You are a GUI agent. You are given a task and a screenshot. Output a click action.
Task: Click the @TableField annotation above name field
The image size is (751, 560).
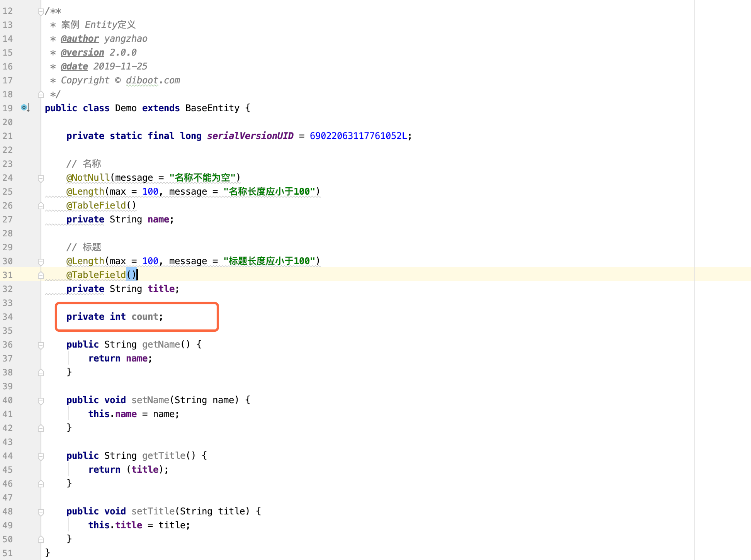pyautogui.click(x=96, y=205)
